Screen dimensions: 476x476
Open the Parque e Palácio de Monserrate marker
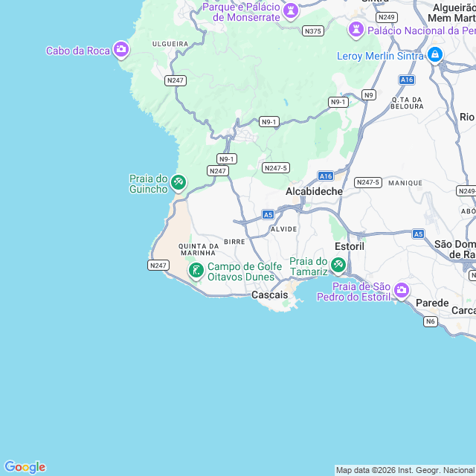point(291,11)
